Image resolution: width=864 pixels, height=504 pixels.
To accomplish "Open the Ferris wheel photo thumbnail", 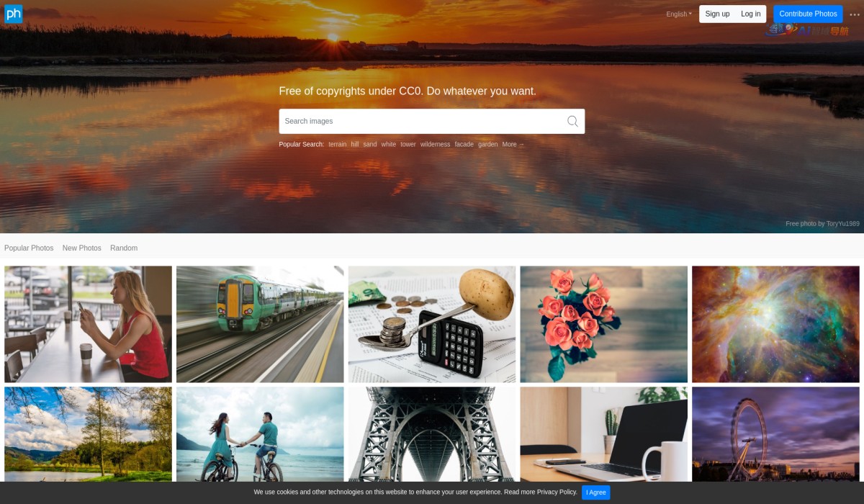I will pos(775,434).
